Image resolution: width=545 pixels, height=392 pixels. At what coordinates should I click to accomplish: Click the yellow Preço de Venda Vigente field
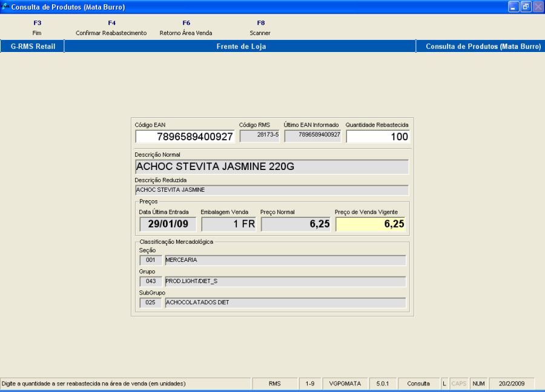(x=371, y=224)
